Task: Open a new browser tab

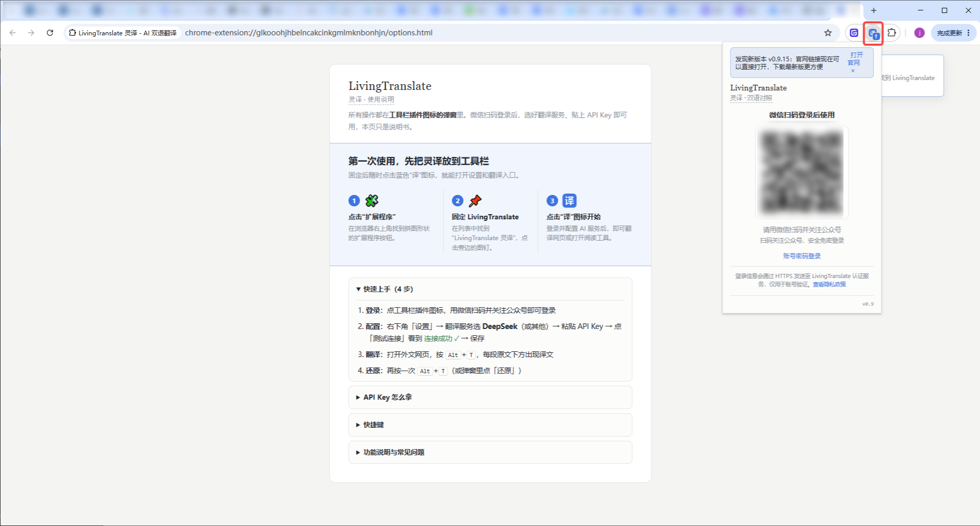Action: [x=874, y=10]
